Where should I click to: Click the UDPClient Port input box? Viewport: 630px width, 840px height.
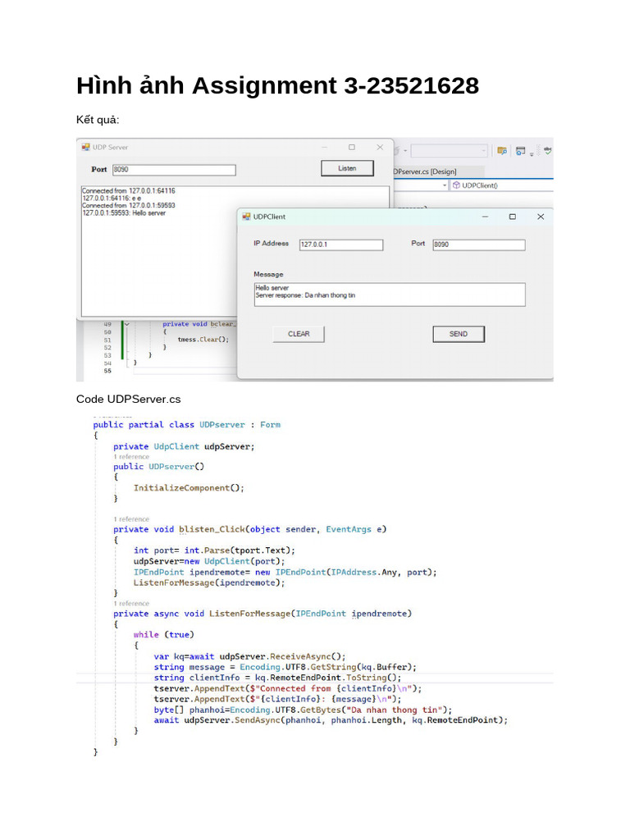[477, 244]
